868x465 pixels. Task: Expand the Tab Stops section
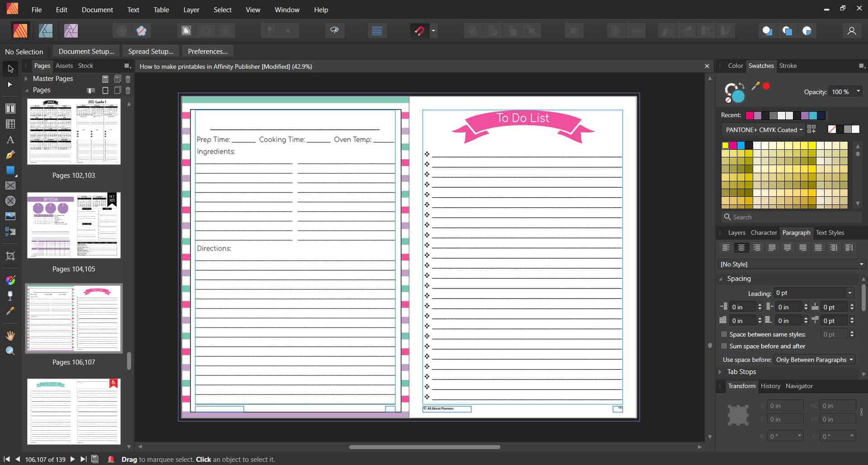(x=721, y=372)
